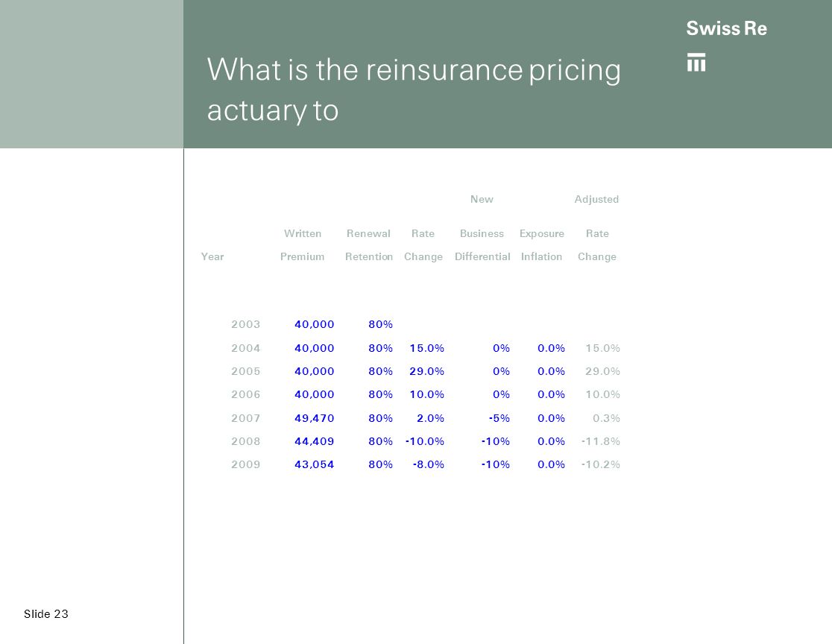
Task: Select the 0.3% adjusted rate change value
Action: click(607, 418)
